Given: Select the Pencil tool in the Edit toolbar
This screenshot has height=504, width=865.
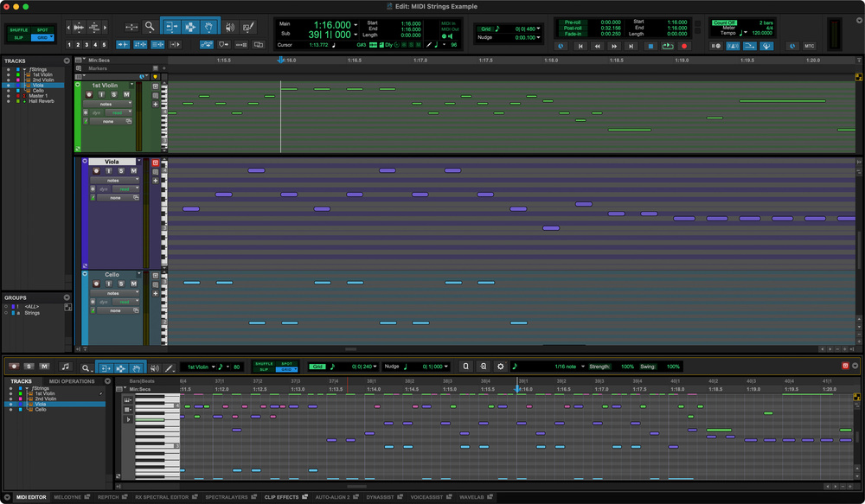Looking at the screenshot, I should tap(248, 27).
